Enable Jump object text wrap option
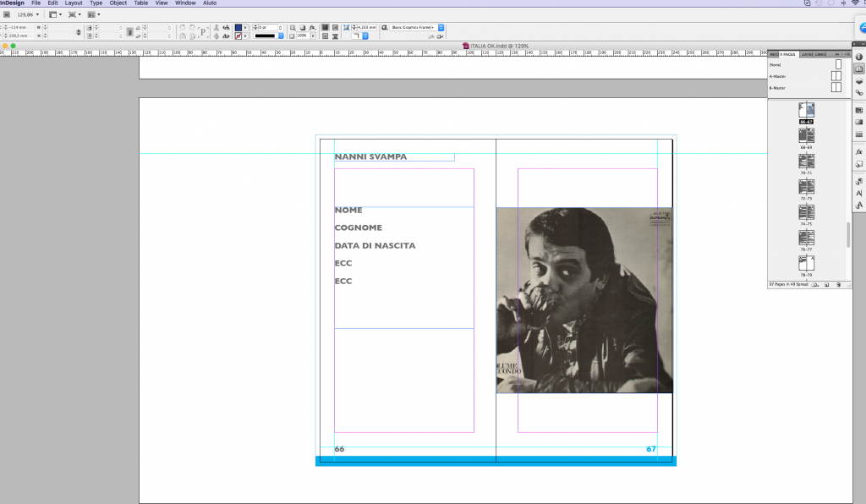Viewport: 866px width, 504px height. [x=335, y=36]
